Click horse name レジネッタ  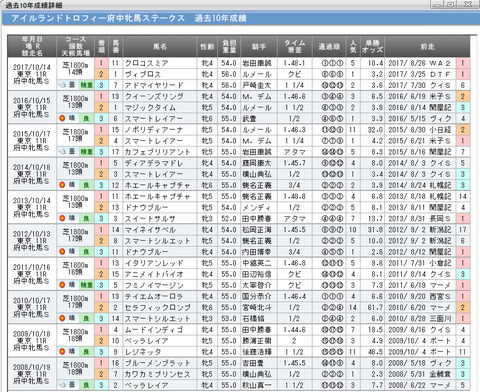143,352
